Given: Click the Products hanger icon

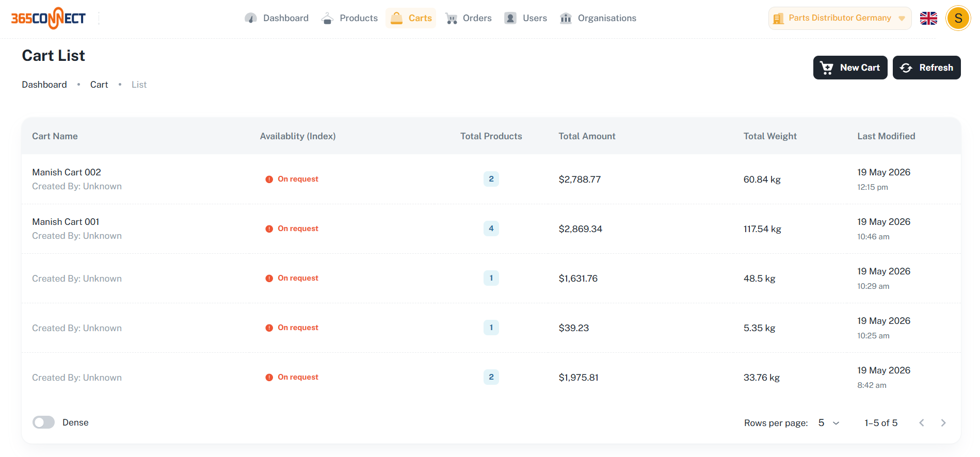Looking at the screenshot, I should pyautogui.click(x=327, y=19).
